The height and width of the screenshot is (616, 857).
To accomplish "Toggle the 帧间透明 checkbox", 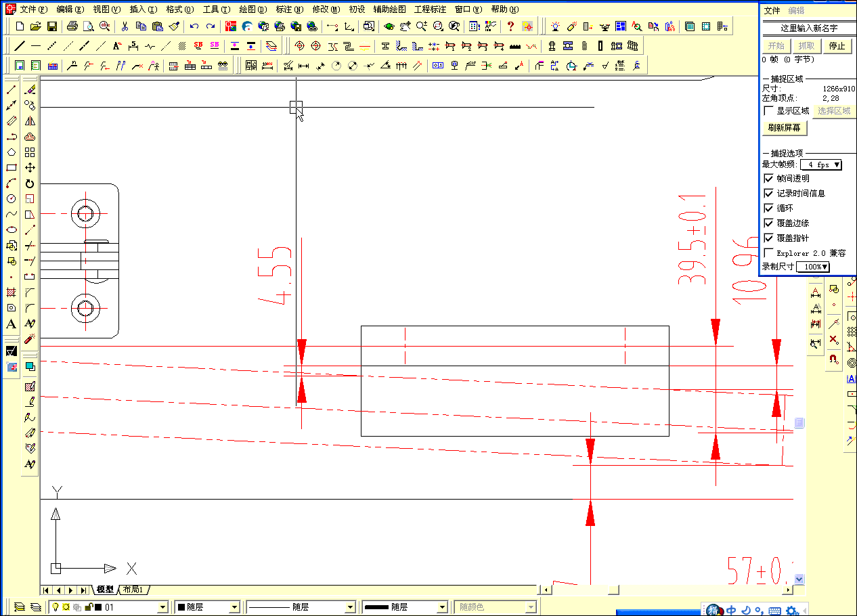I will [768, 178].
